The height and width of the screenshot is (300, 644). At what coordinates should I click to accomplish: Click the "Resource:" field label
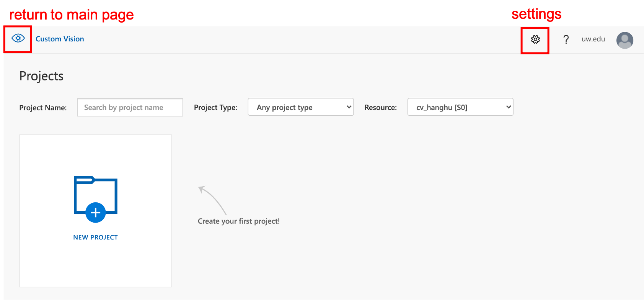380,108
